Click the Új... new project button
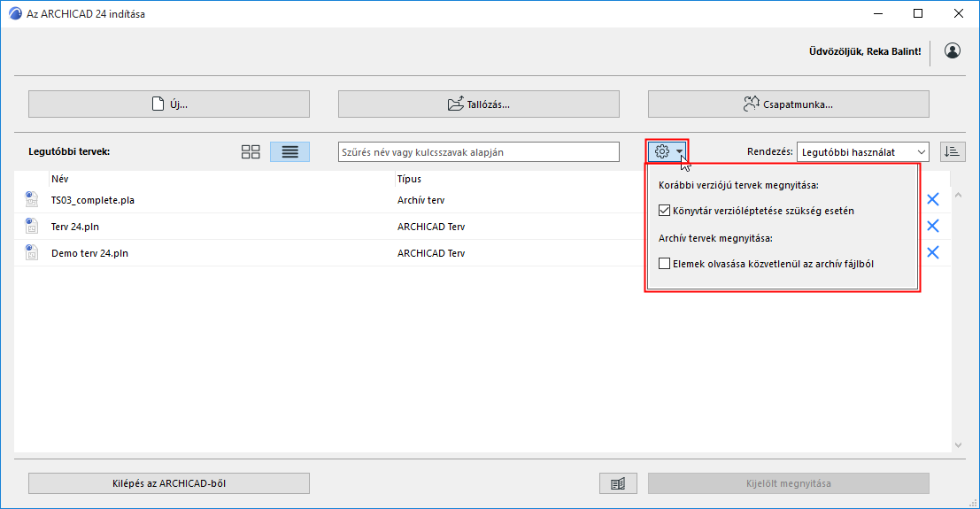Viewport: 980px width, 509px height. point(169,104)
